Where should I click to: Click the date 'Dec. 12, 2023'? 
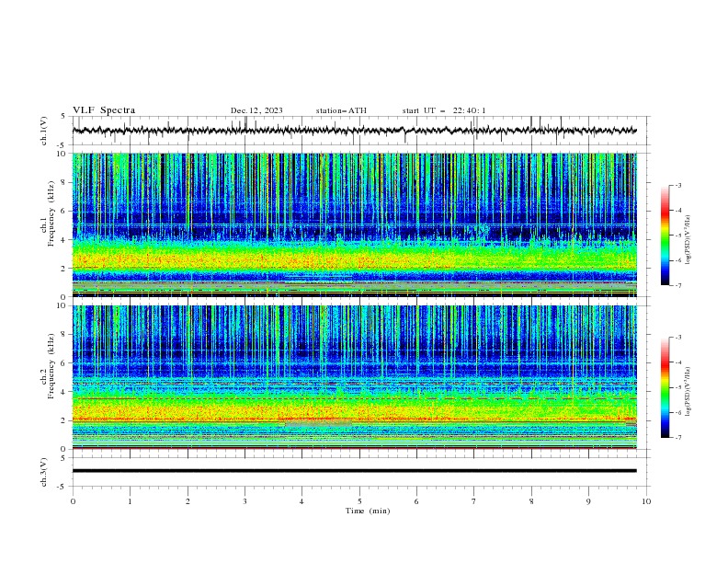coord(256,110)
